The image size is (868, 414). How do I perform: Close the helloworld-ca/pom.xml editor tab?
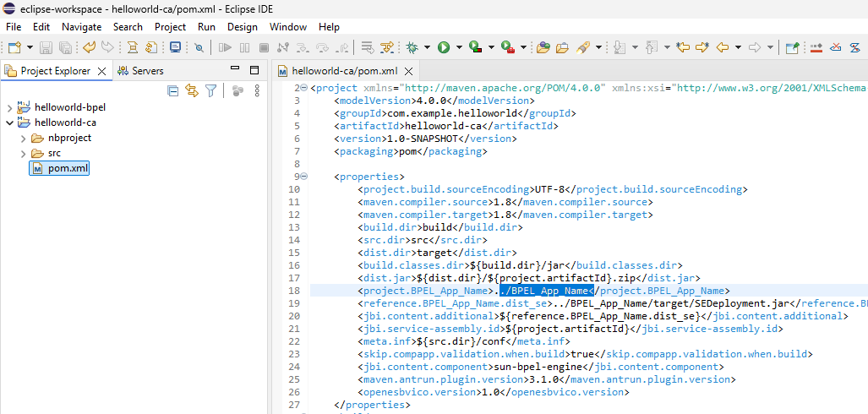coord(408,72)
